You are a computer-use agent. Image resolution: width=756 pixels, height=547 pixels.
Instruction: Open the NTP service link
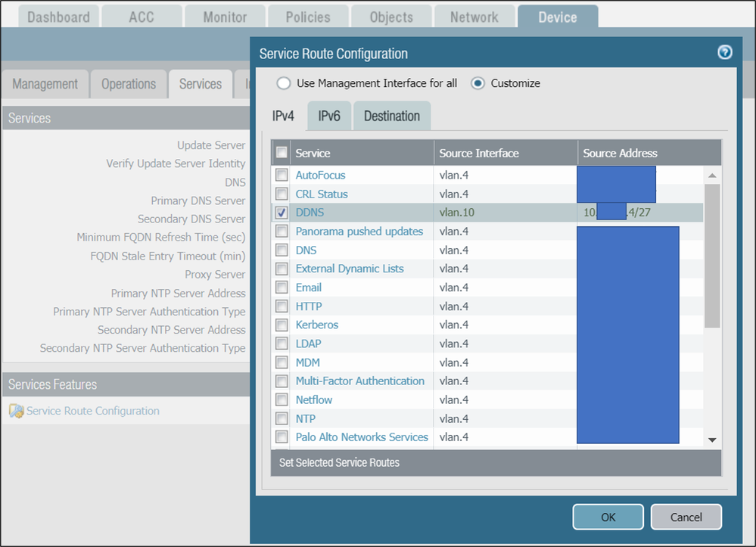(305, 418)
